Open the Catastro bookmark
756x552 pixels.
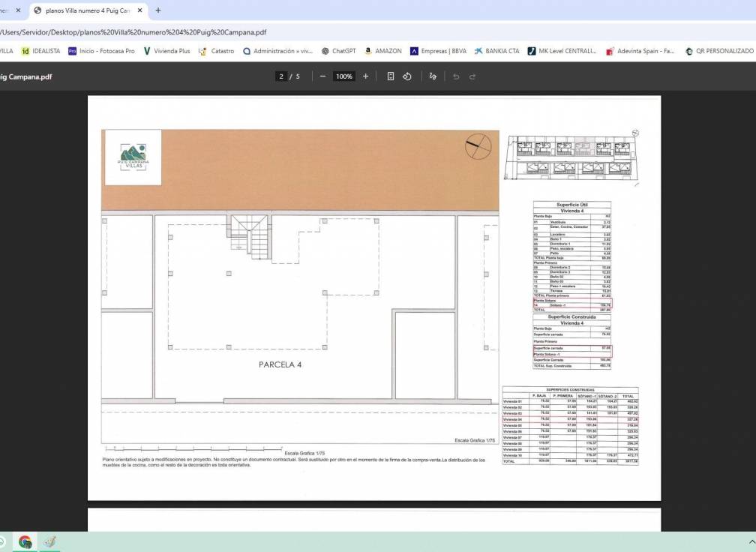(217, 51)
